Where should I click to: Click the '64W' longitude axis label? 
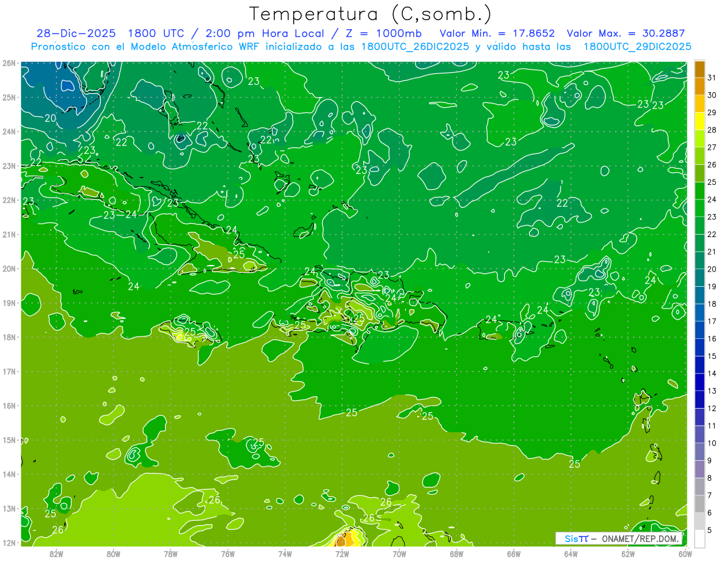pos(571,554)
